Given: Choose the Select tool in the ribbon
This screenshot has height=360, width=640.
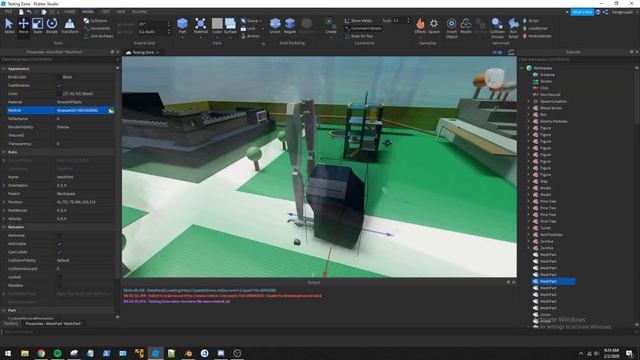Looking at the screenshot, I should point(9,25).
